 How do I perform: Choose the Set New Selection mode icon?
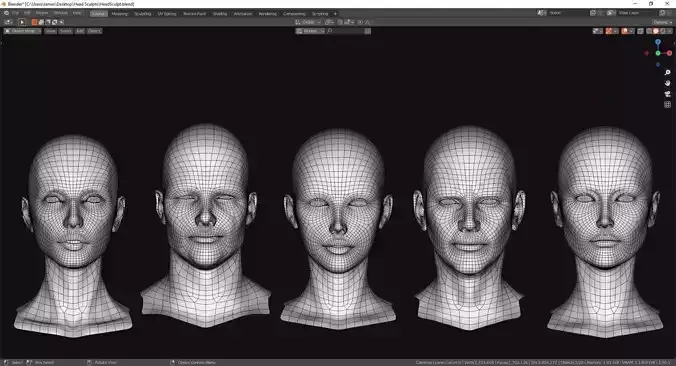coord(34,22)
